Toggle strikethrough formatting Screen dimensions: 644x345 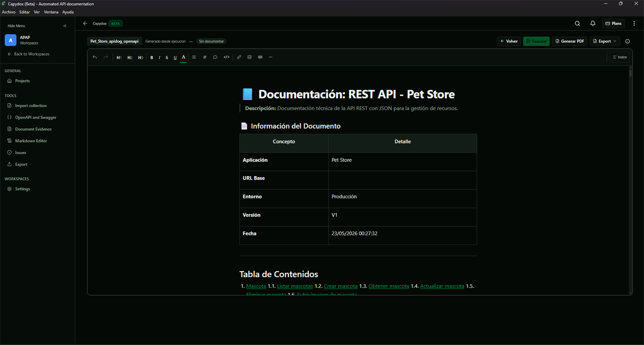tap(167, 57)
